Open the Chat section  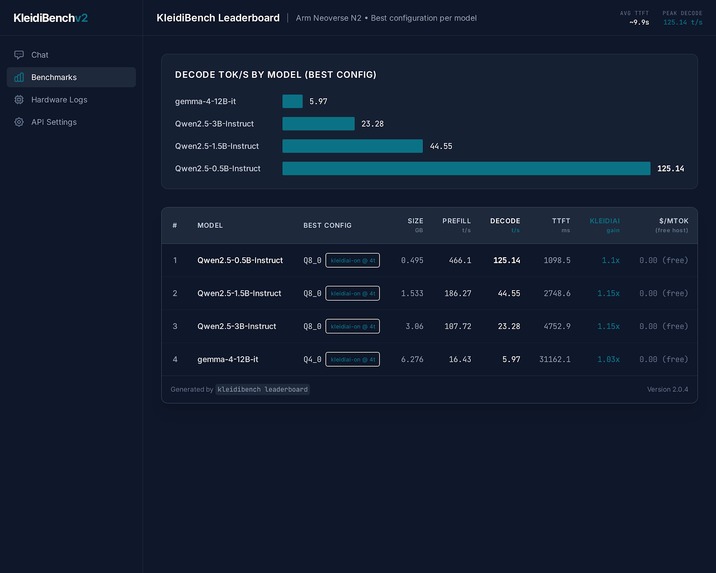click(x=71, y=55)
